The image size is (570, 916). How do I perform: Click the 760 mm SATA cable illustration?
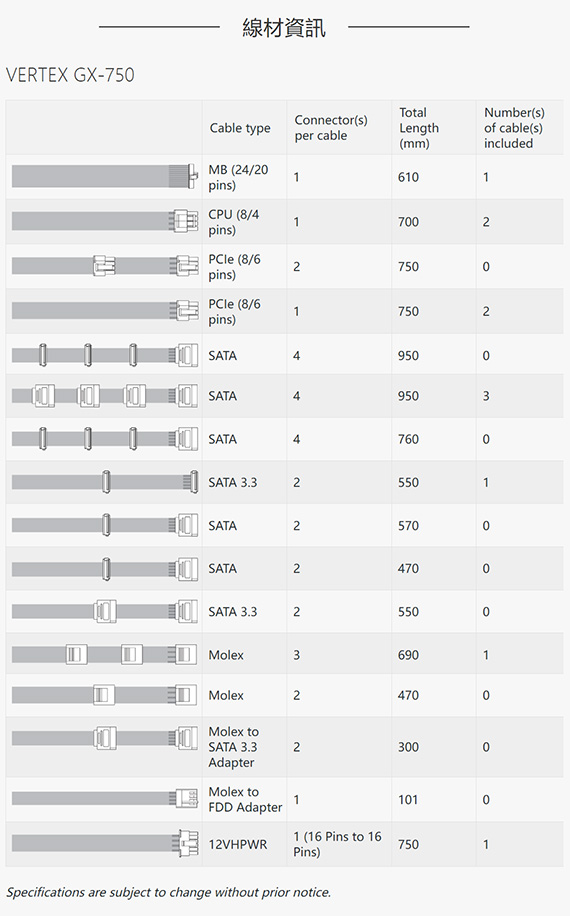click(x=105, y=438)
